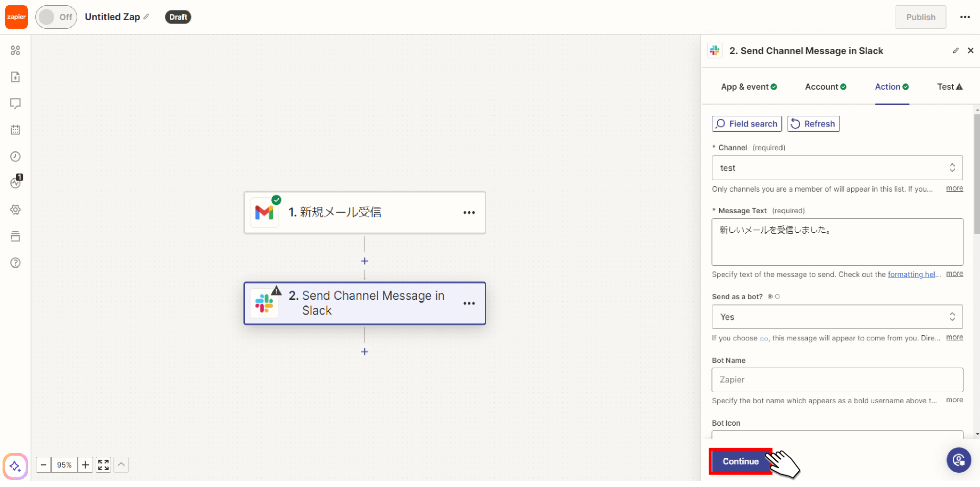Open the top-right more options menu

click(965, 17)
